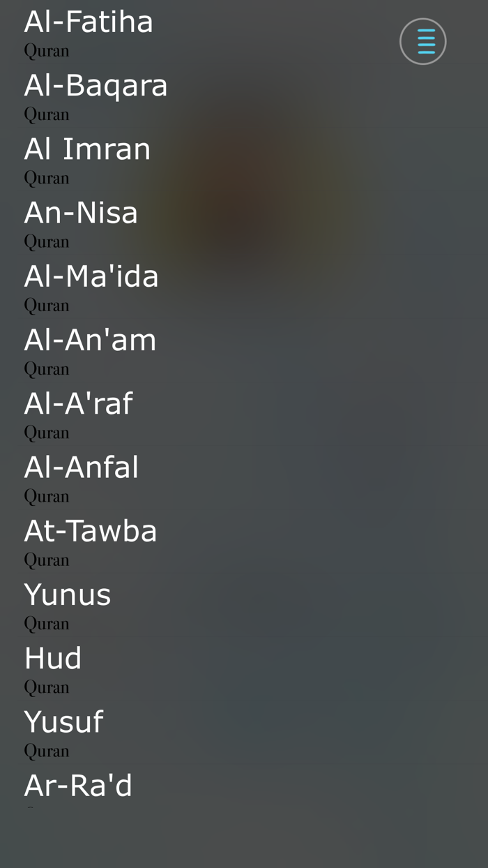This screenshot has width=488, height=868.
Task: Click the Quran label under Yunus
Action: [46, 622]
